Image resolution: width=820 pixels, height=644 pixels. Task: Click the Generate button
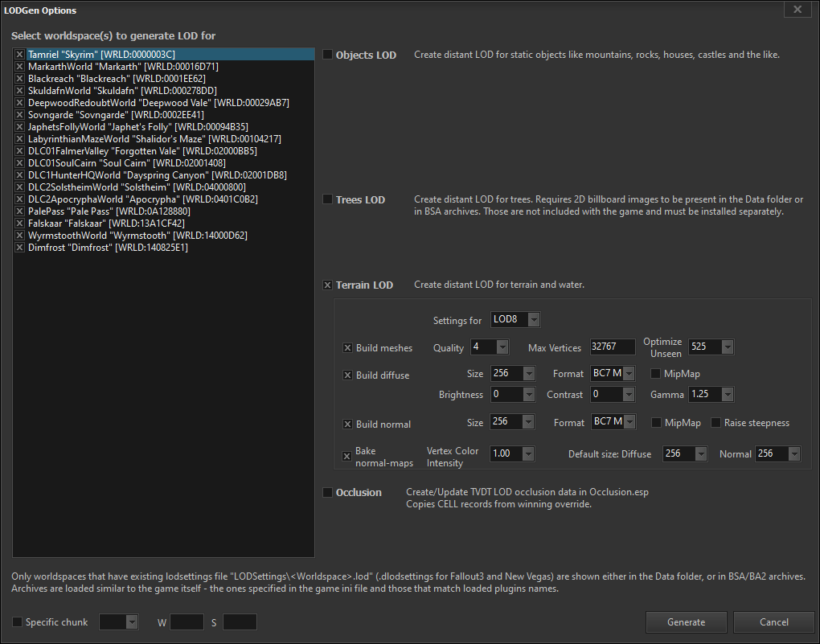pos(686,622)
